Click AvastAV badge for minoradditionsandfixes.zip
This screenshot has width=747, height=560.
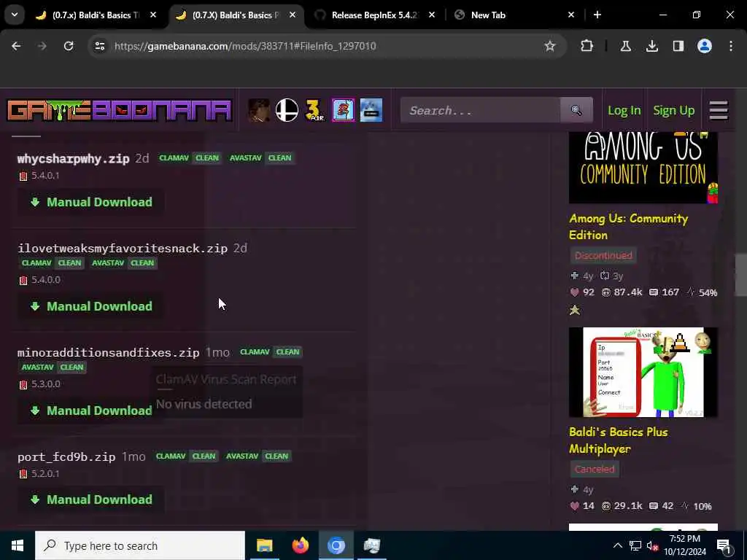[x=53, y=367]
